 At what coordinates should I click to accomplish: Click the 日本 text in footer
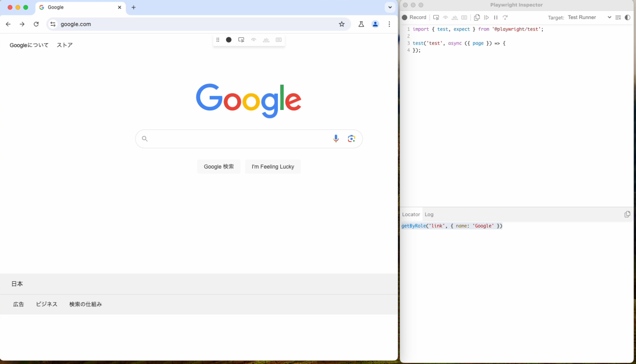[x=17, y=284]
